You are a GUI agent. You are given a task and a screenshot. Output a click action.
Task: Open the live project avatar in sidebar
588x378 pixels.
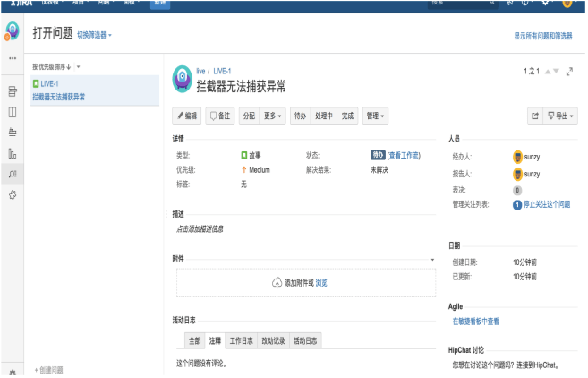(x=12, y=30)
